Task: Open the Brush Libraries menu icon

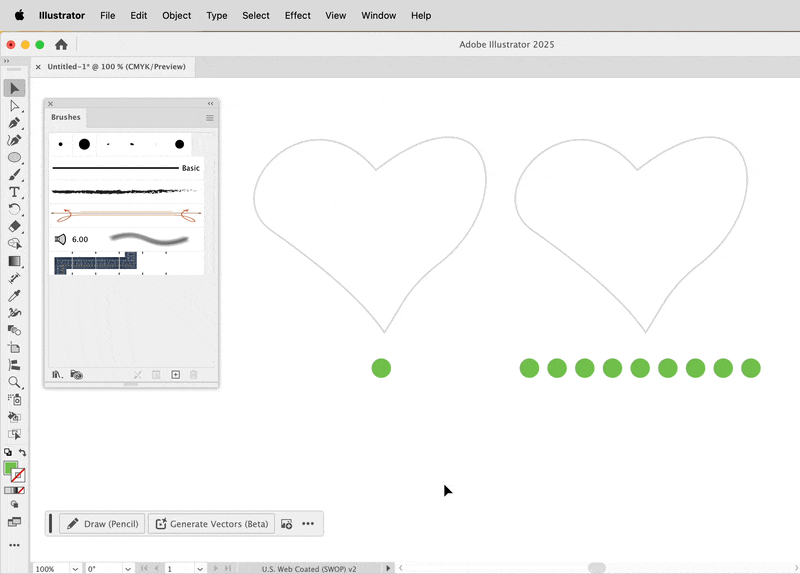Action: (58, 375)
